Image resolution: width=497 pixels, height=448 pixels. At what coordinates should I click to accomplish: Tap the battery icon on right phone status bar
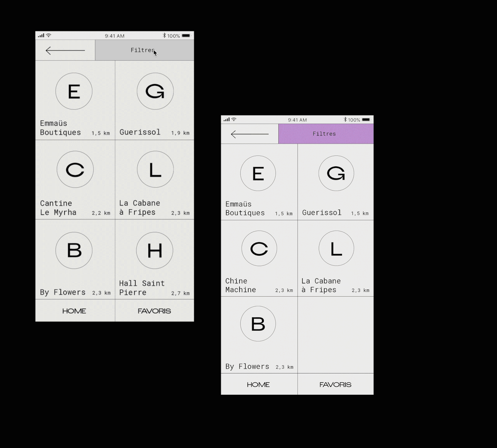coord(366,120)
